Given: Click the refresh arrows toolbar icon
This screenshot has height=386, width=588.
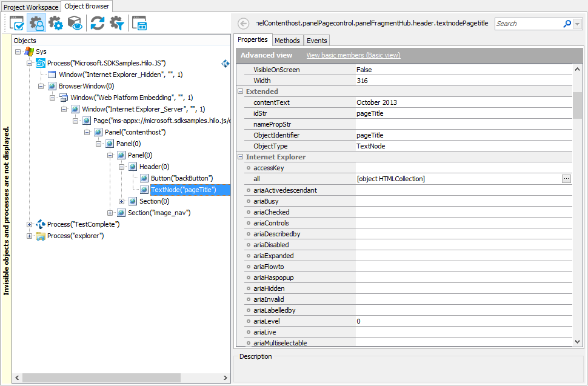Looking at the screenshot, I should 98,24.
